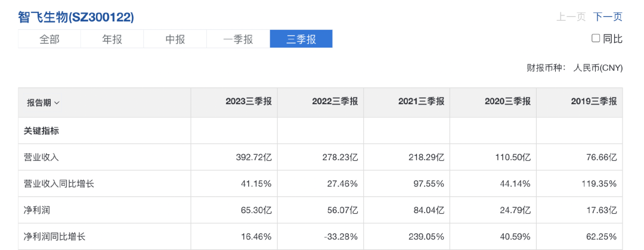644x250 pixels.
Task: Select the 净利润同比增长 row label
Action: coord(54,236)
